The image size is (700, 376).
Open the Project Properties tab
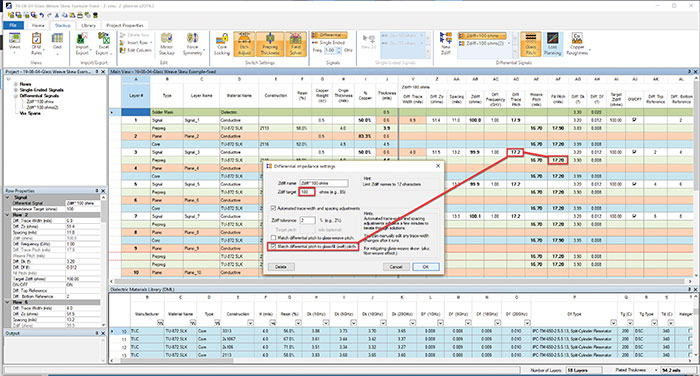coord(125,25)
